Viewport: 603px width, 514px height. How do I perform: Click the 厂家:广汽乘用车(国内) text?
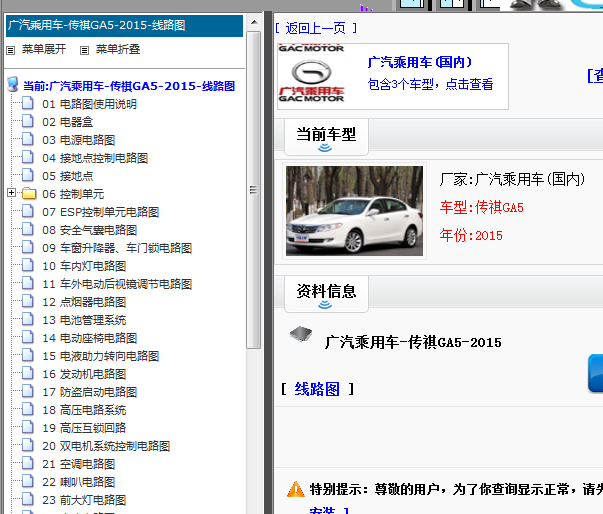[x=512, y=179]
